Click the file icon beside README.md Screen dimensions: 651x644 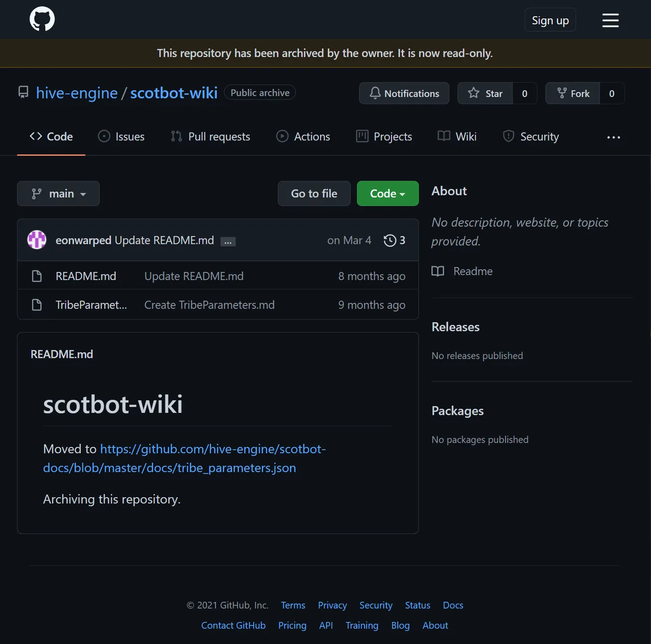[37, 276]
